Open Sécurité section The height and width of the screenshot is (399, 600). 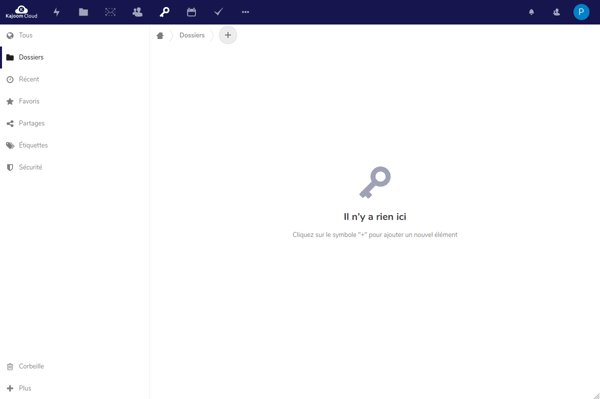click(75, 167)
